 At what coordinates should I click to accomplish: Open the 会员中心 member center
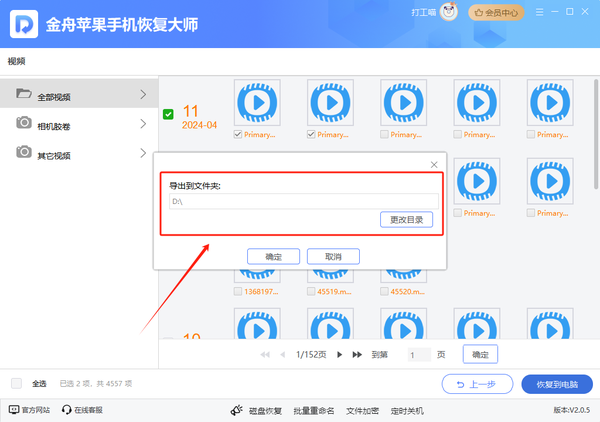pos(496,13)
